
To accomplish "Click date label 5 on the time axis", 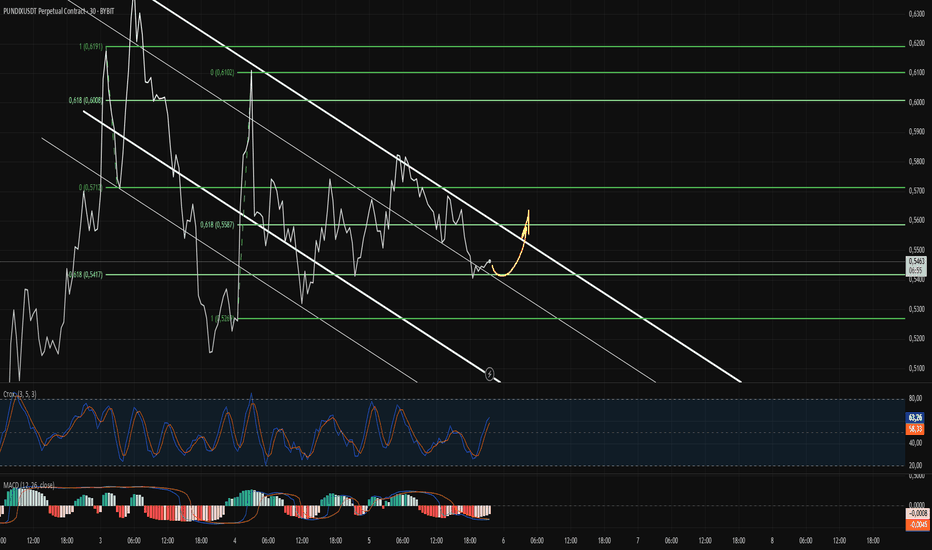I will point(369,540).
